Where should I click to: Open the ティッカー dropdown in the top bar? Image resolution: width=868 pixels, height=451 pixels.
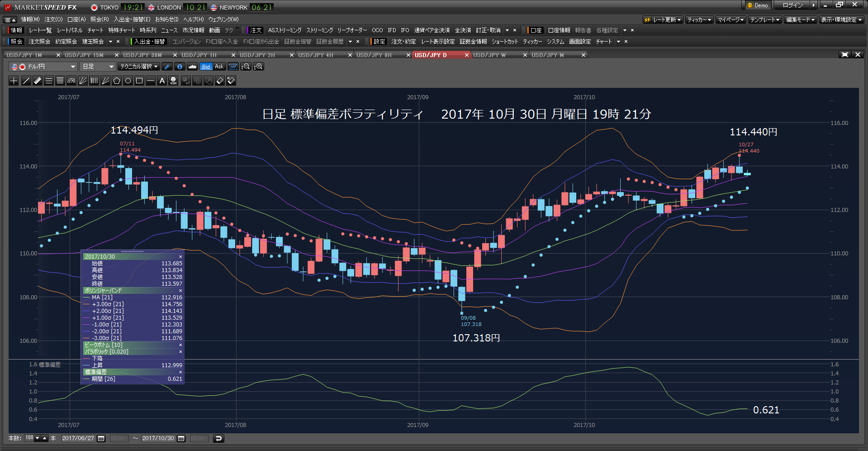tap(699, 20)
